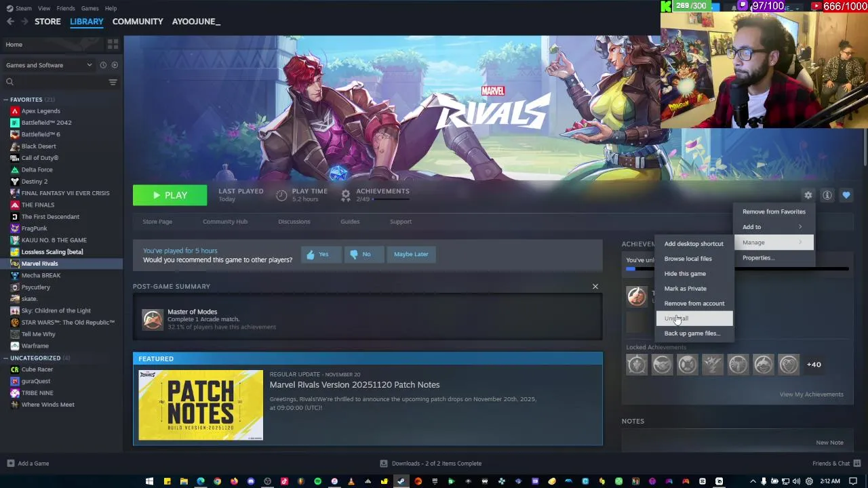Click the recent activity clock icon
Screen dimensions: 868x488
pos(103,65)
